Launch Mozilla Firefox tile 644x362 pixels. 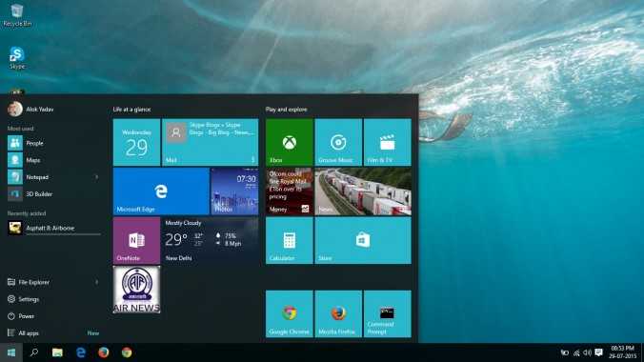pyautogui.click(x=338, y=314)
